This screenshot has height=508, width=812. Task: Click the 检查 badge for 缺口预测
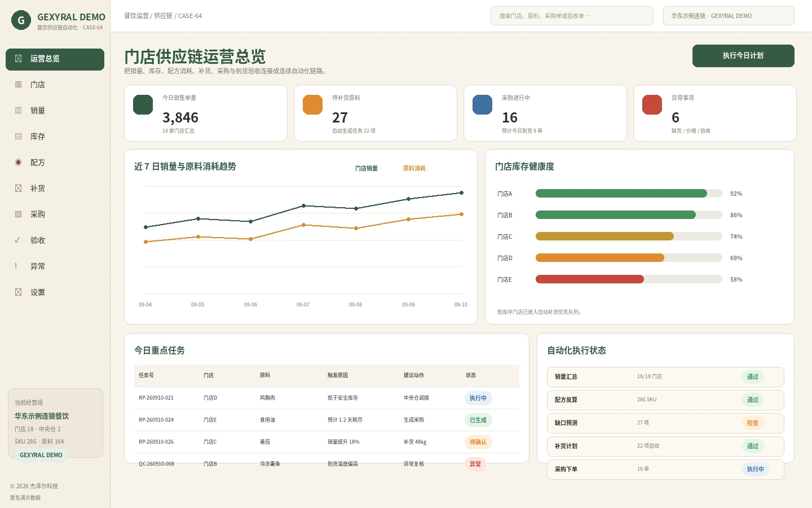[753, 423]
